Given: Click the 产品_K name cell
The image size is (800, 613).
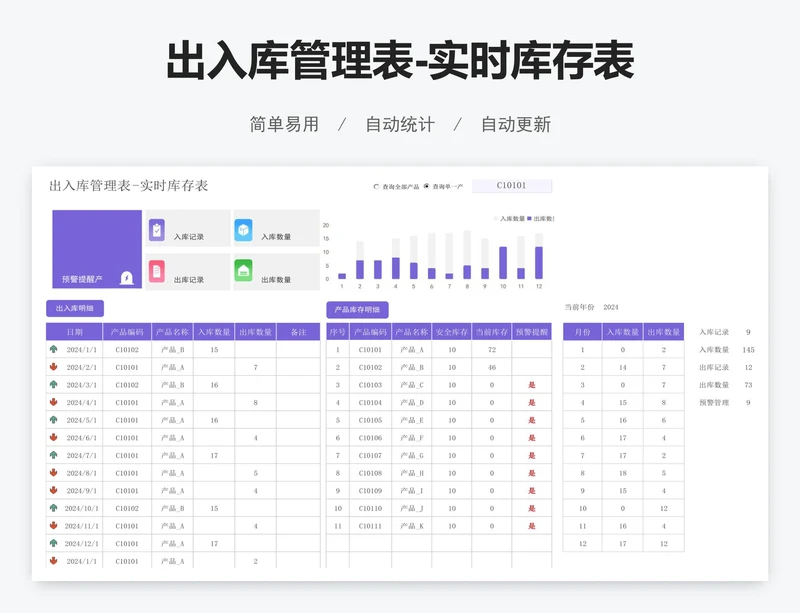Looking at the screenshot, I should click(412, 526).
